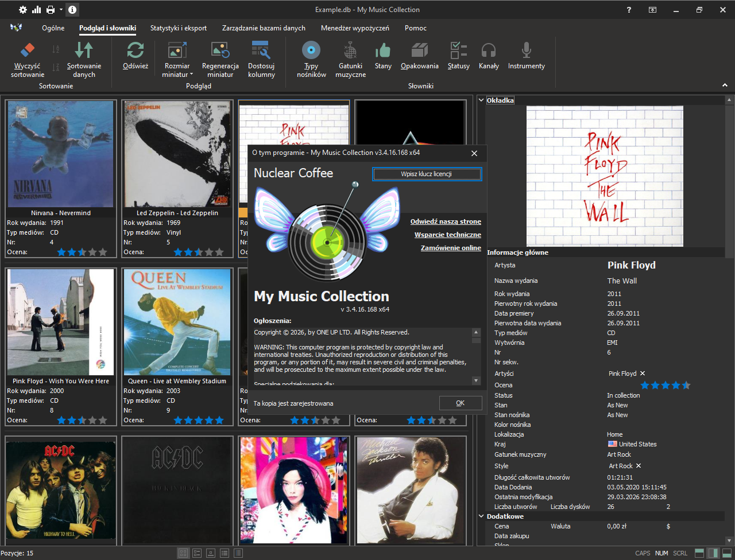Open the Pomoc tab
The height and width of the screenshot is (560, 735).
tap(416, 28)
